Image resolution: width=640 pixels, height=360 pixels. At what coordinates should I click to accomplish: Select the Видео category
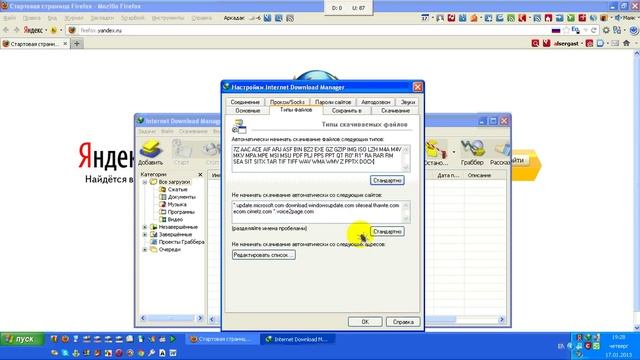[175, 219]
